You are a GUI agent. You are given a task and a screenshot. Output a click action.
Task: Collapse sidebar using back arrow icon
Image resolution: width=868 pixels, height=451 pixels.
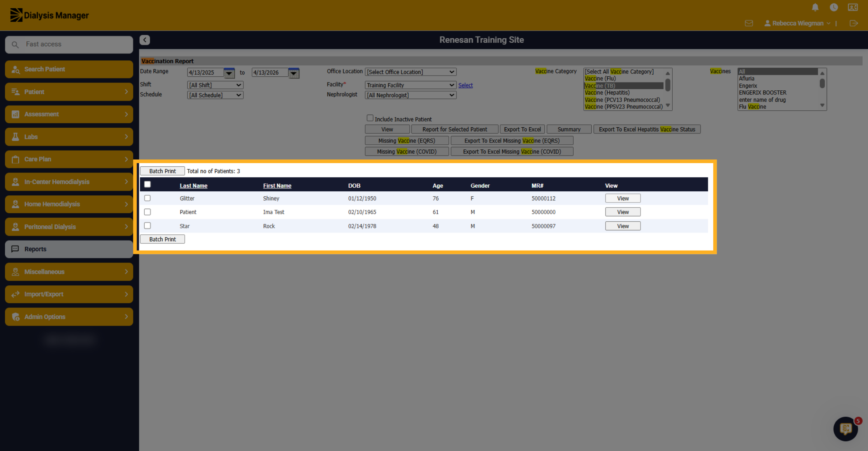[145, 40]
